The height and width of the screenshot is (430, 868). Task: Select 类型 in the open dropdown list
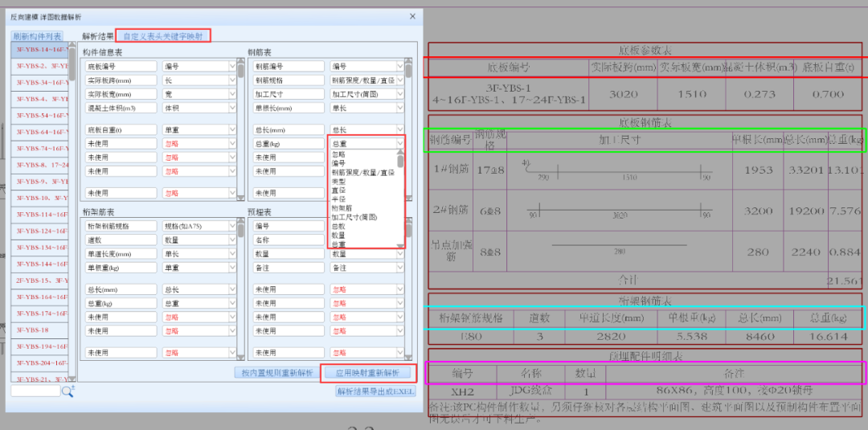click(x=341, y=182)
